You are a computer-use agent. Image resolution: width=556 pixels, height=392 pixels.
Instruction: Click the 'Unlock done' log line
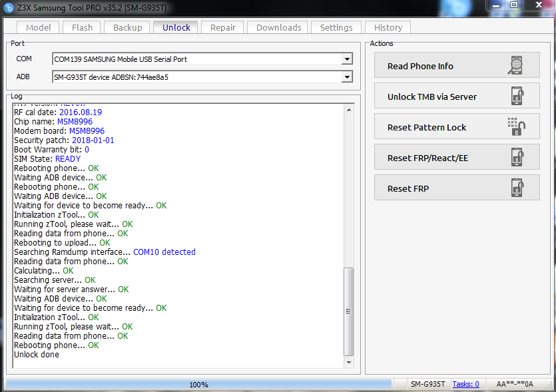pos(37,355)
